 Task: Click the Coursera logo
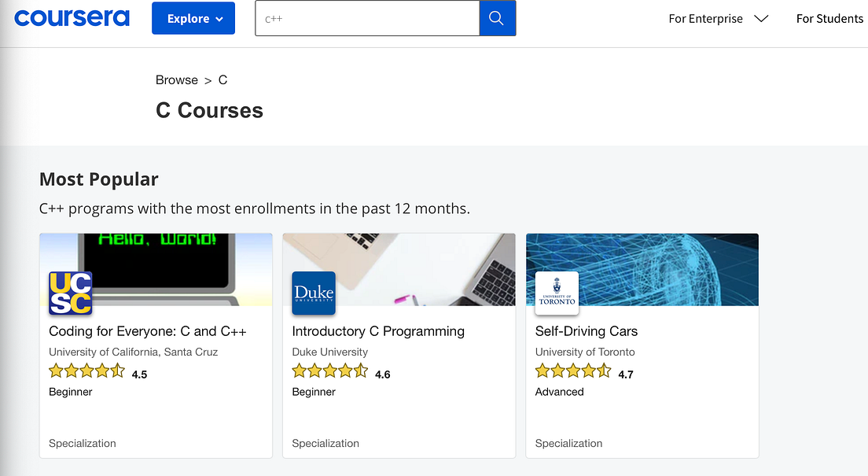tap(72, 18)
